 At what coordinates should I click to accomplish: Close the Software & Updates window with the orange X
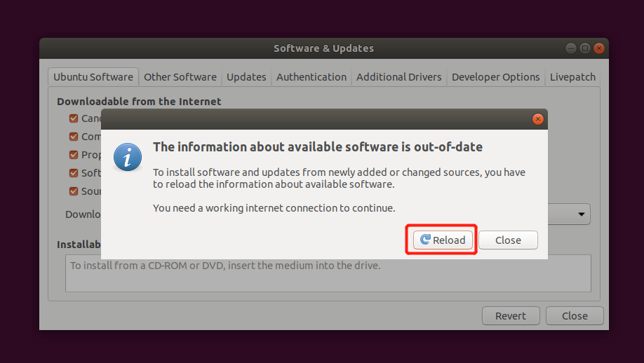(x=599, y=48)
